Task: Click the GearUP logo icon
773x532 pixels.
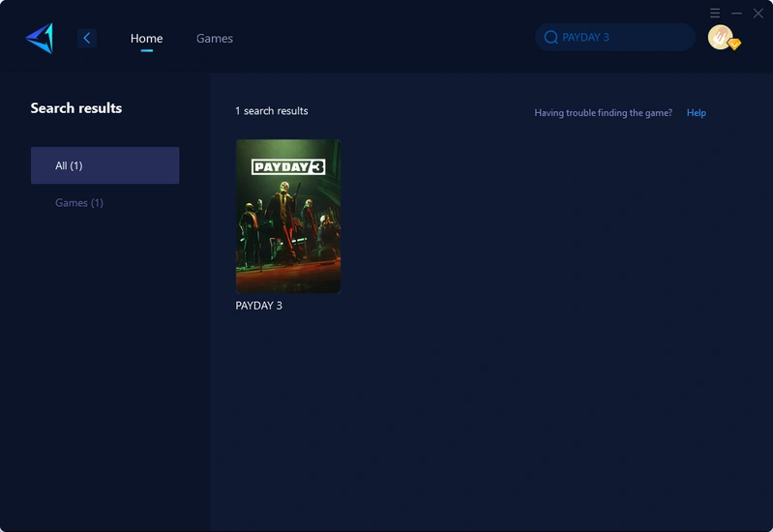Action: tap(40, 38)
